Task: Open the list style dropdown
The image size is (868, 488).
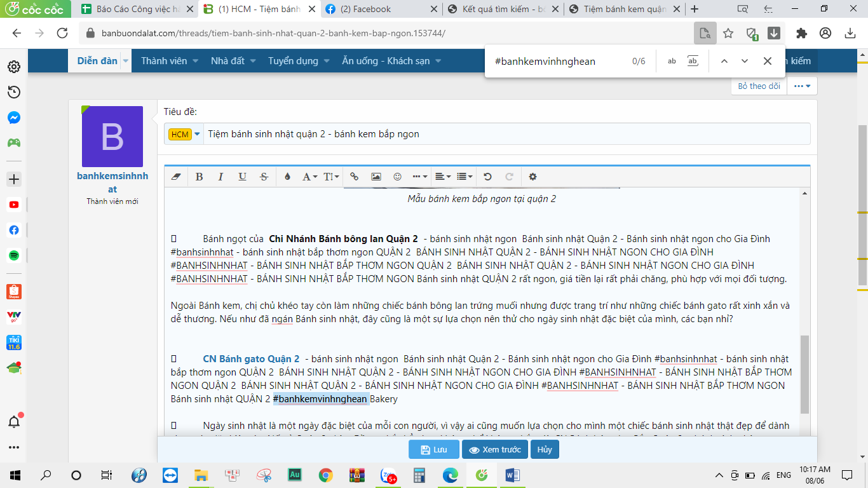Action: point(465,177)
